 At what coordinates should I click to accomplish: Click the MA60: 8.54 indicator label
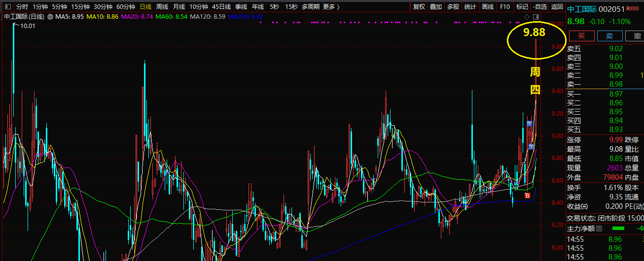[x=172, y=17]
